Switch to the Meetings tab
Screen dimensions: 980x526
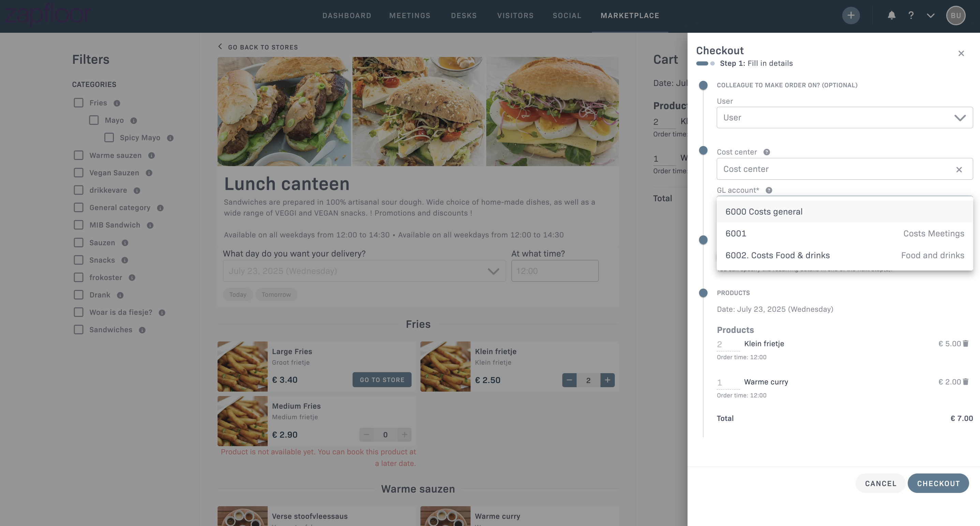(409, 16)
